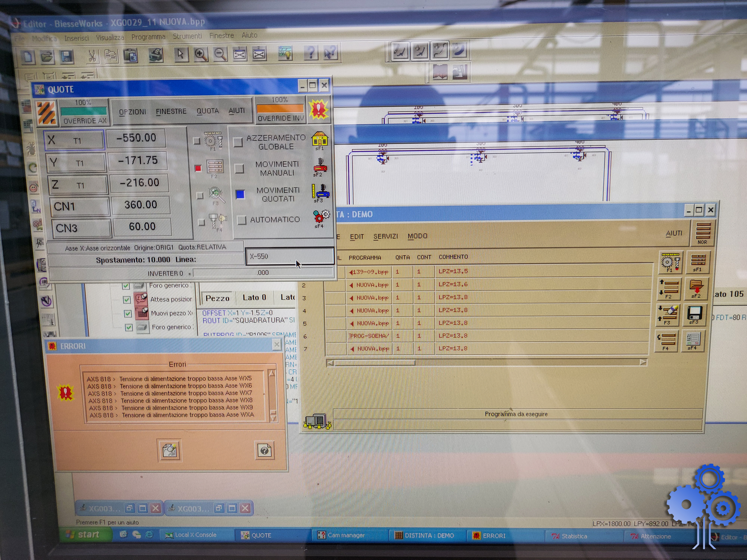The height and width of the screenshot is (560, 747).
Task: Adjust the orange OVERRIDE INV bar
Action: click(x=280, y=108)
